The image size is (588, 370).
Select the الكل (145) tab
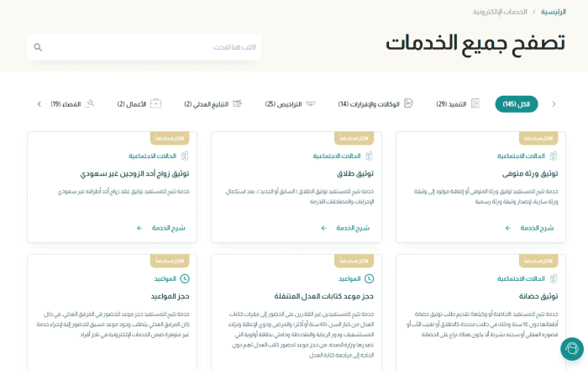[517, 104]
